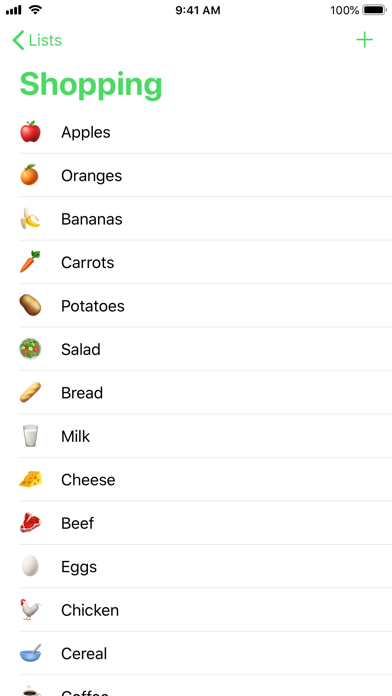Tap the Shopping list title
The height and width of the screenshot is (696, 392).
point(91,85)
